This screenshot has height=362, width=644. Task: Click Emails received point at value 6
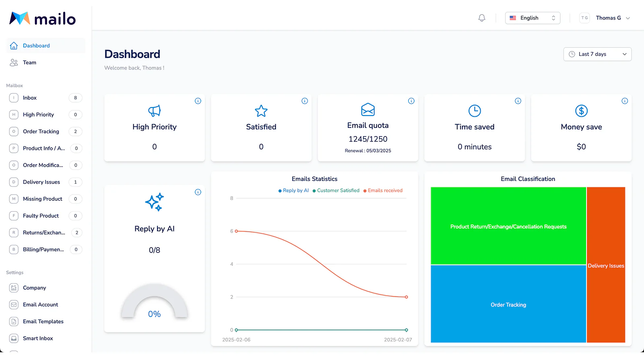(x=236, y=231)
